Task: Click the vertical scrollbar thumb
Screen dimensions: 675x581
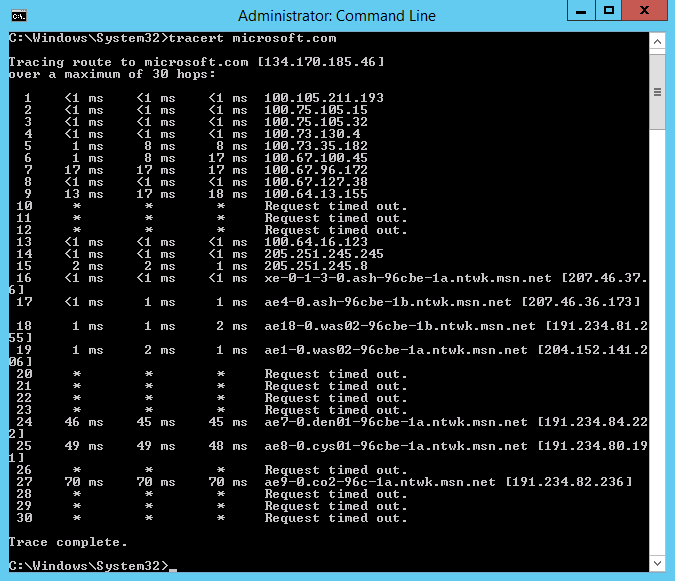Action: tap(657, 92)
